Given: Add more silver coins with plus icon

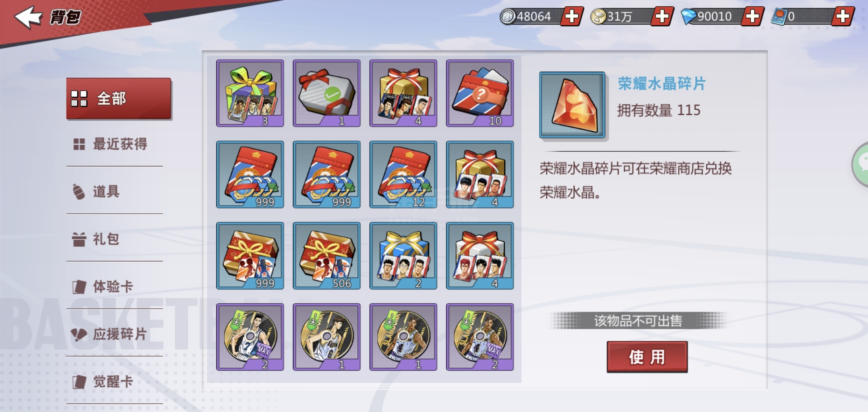Looking at the screenshot, I should pos(572,16).
